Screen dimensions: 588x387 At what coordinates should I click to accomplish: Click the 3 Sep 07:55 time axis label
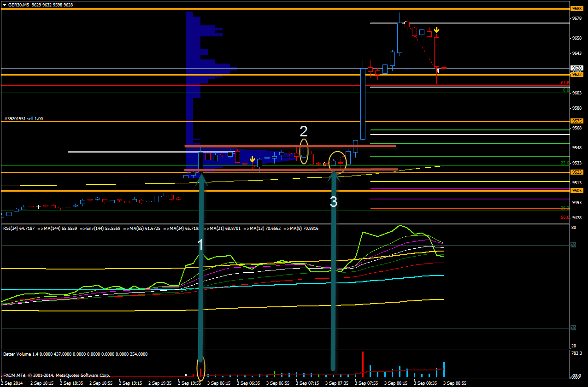pos(366,383)
